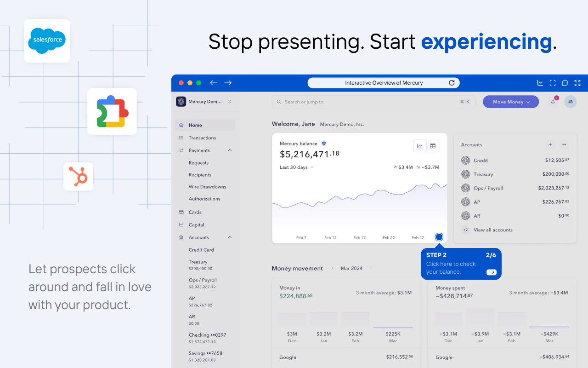Go to next month in Money movement
The image size is (588, 368).
pos(371,268)
